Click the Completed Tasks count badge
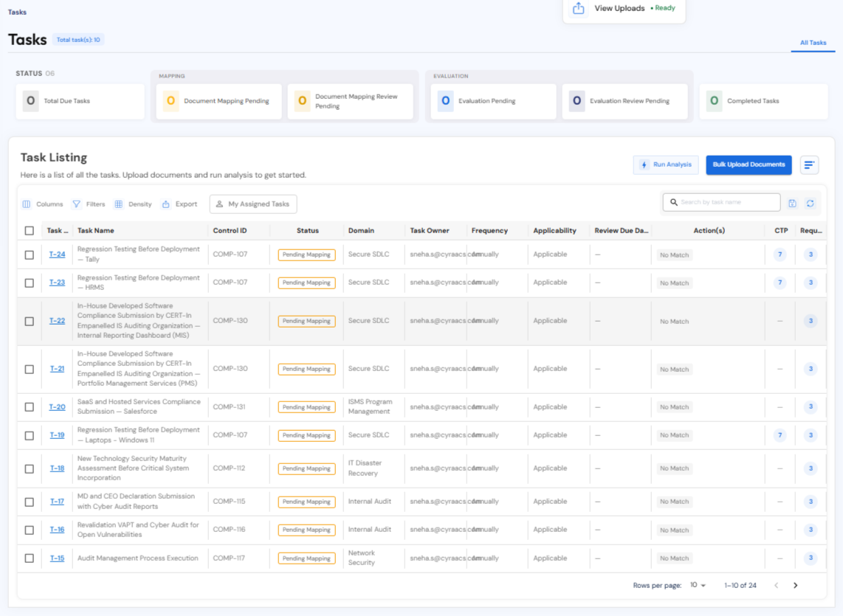 (714, 101)
